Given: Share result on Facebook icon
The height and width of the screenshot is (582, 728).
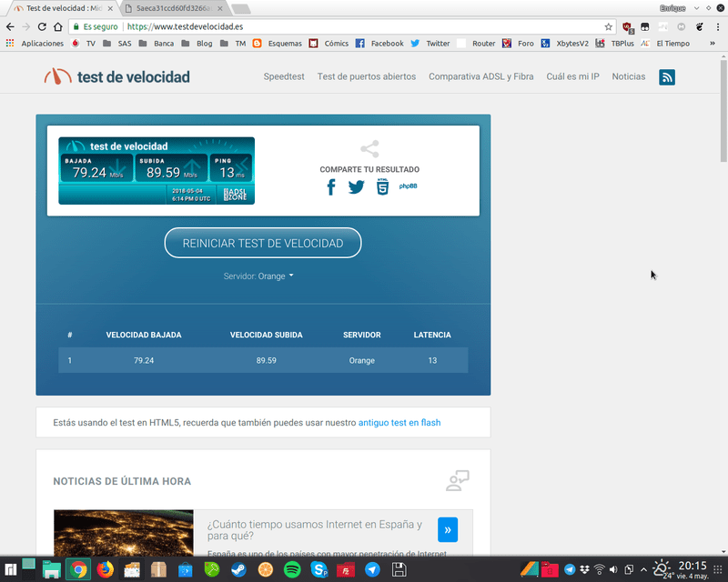Looking at the screenshot, I should [x=331, y=187].
